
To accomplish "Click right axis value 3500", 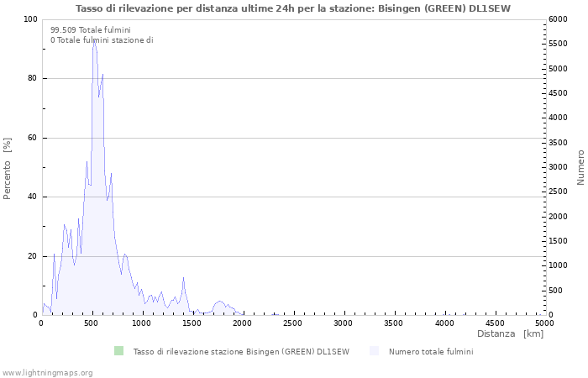I will point(558,143).
